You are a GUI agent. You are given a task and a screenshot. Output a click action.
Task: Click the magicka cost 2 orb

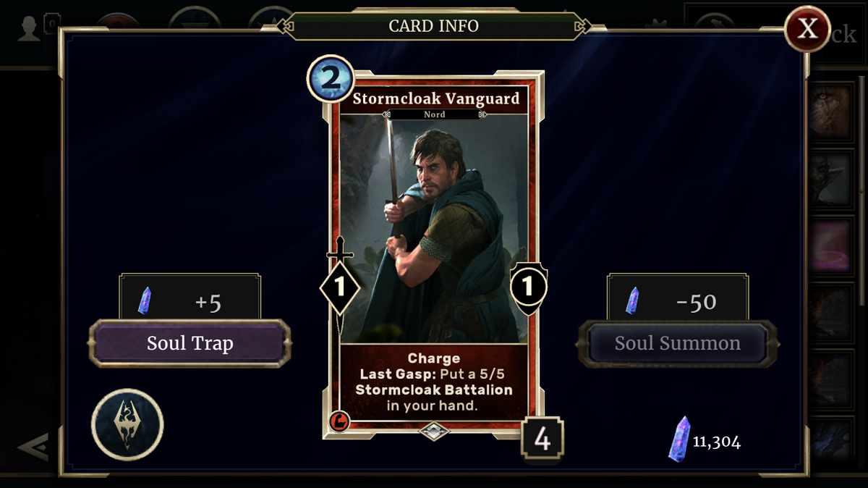[x=331, y=78]
